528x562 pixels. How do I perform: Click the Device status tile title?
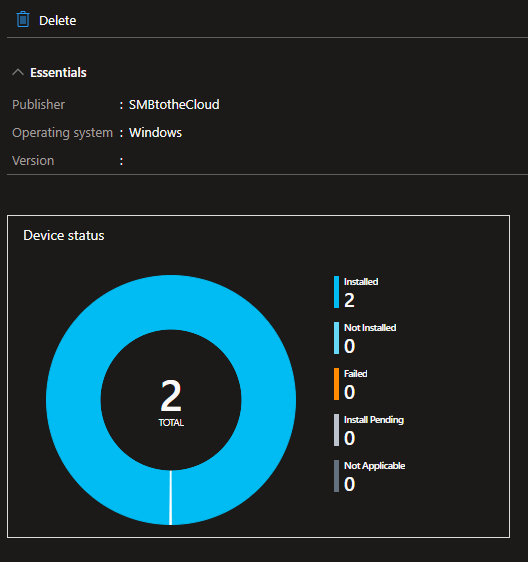(64, 235)
